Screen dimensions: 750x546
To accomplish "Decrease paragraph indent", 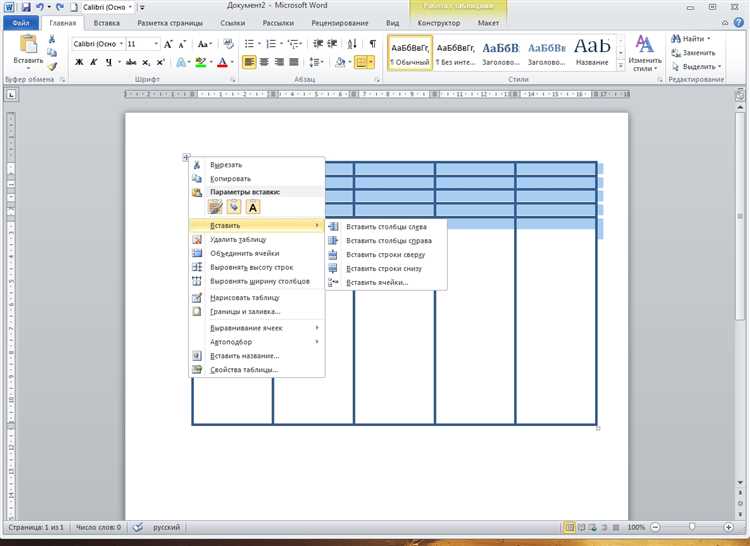I will (x=318, y=44).
